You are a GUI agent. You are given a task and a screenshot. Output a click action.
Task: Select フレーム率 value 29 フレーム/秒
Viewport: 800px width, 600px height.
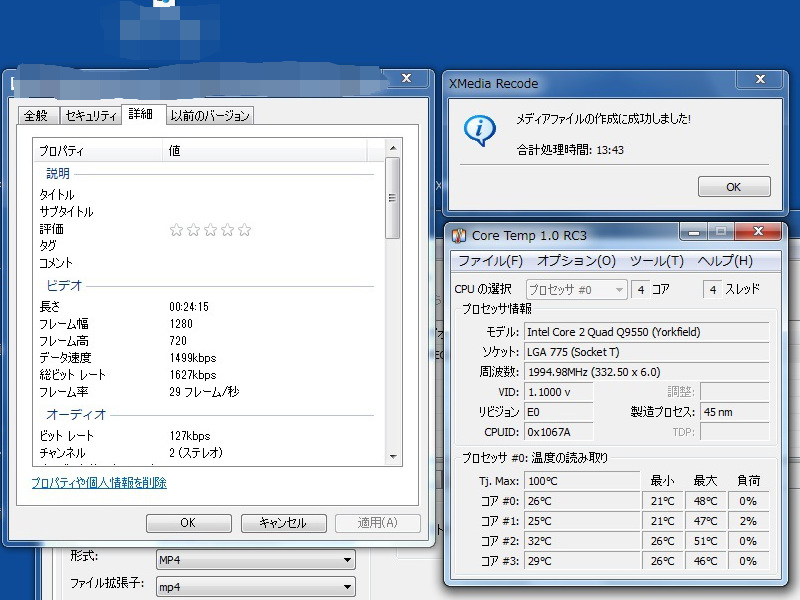[204, 392]
